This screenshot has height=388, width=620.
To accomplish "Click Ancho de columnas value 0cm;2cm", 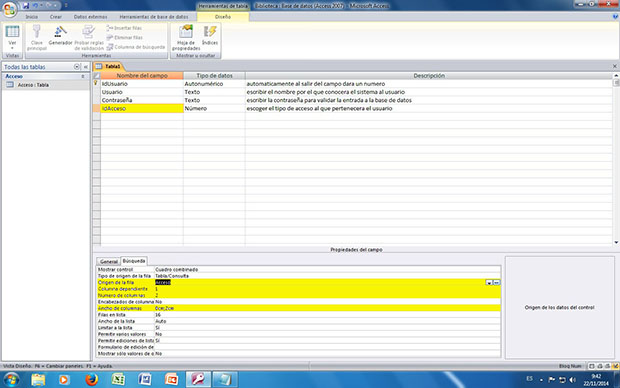I will coord(327,308).
